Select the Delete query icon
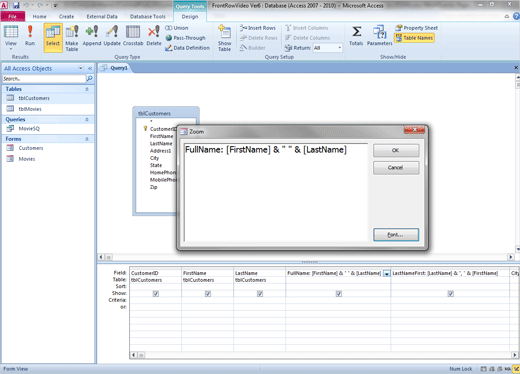The image size is (520, 374). click(154, 35)
